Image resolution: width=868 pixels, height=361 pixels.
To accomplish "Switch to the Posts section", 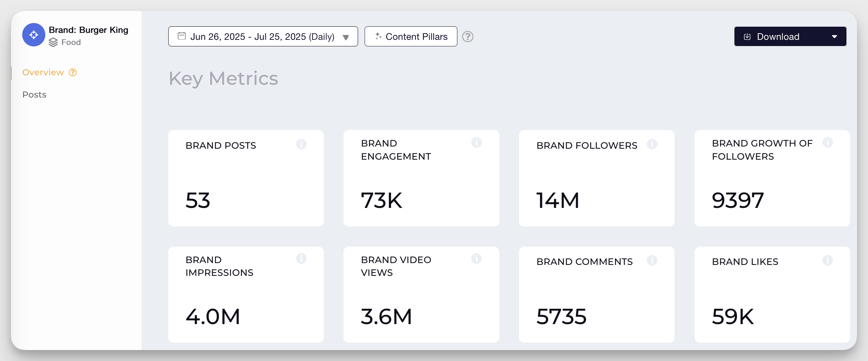I will [x=34, y=94].
